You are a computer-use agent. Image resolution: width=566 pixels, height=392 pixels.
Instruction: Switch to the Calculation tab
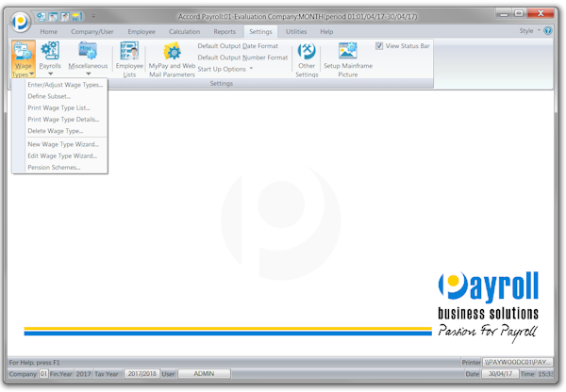184,32
